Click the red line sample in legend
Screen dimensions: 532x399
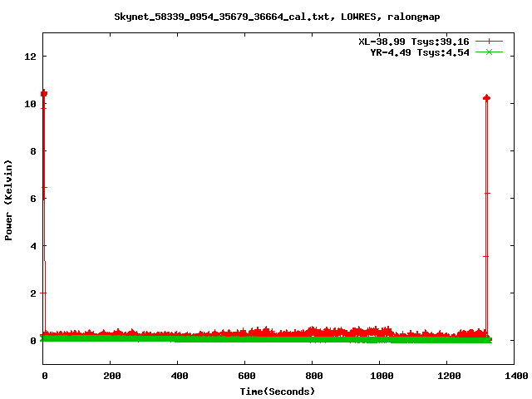(490, 41)
